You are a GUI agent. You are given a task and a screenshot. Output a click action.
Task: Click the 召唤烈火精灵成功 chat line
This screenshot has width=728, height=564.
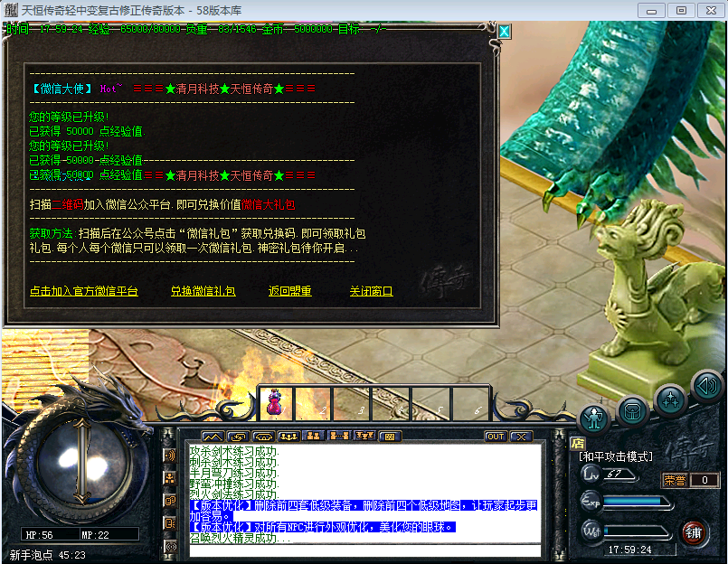[x=241, y=538]
